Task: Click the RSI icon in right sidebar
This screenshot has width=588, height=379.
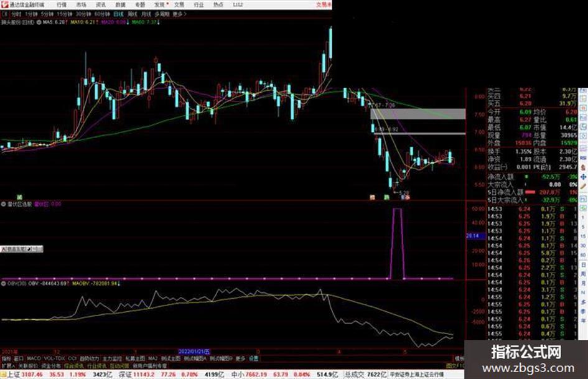Action: click(x=583, y=158)
